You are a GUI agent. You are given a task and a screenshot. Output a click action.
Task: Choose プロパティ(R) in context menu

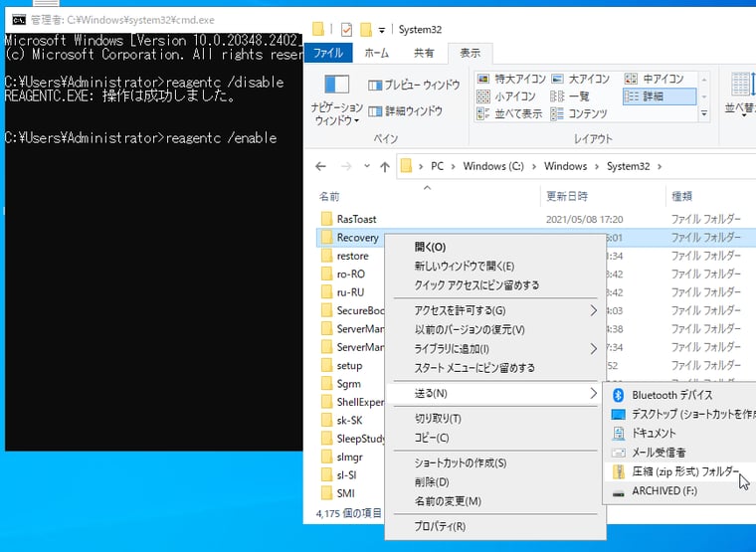pyautogui.click(x=495, y=527)
